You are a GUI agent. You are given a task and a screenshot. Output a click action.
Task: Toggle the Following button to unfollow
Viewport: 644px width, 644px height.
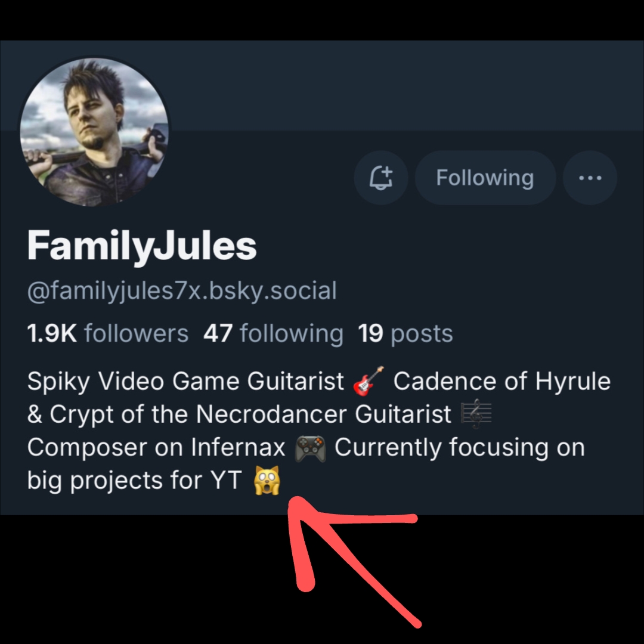click(x=485, y=178)
